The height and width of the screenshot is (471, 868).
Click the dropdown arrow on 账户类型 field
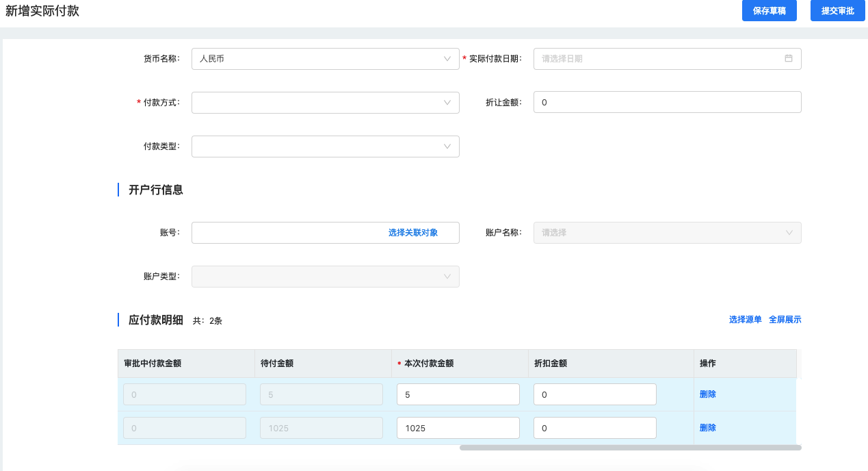point(448,277)
